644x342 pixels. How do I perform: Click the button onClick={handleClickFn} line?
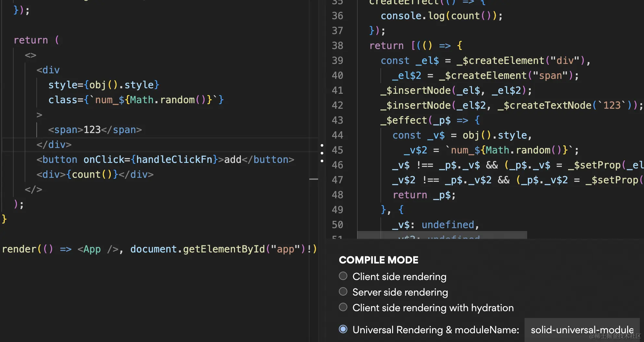pos(165,160)
